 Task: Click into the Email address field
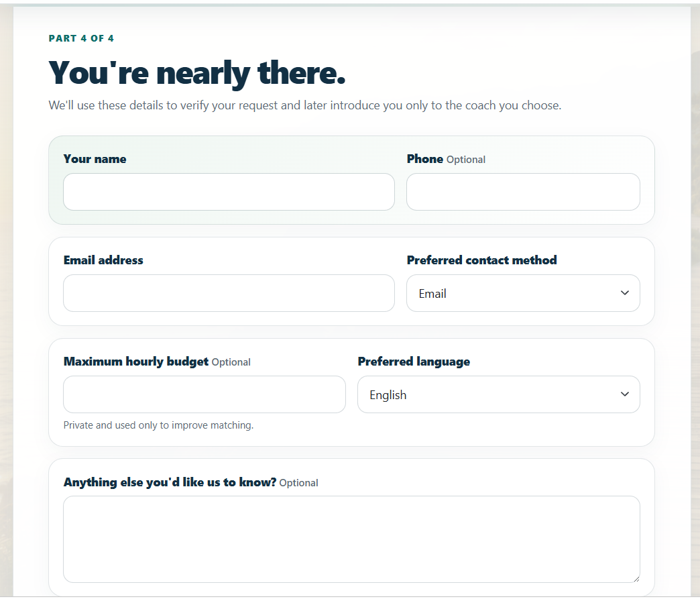[x=229, y=293]
